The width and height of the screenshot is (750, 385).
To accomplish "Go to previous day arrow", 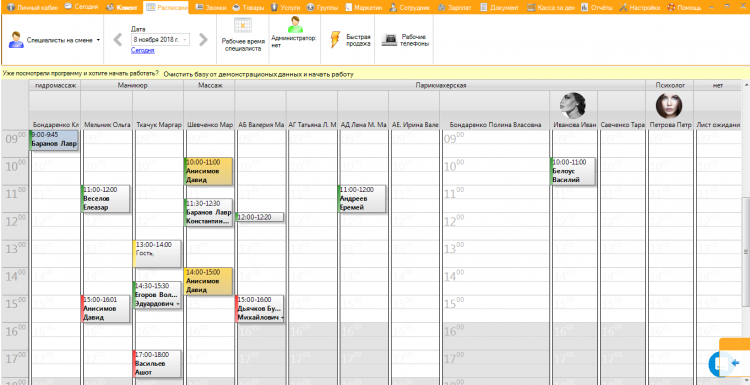I will [x=118, y=40].
